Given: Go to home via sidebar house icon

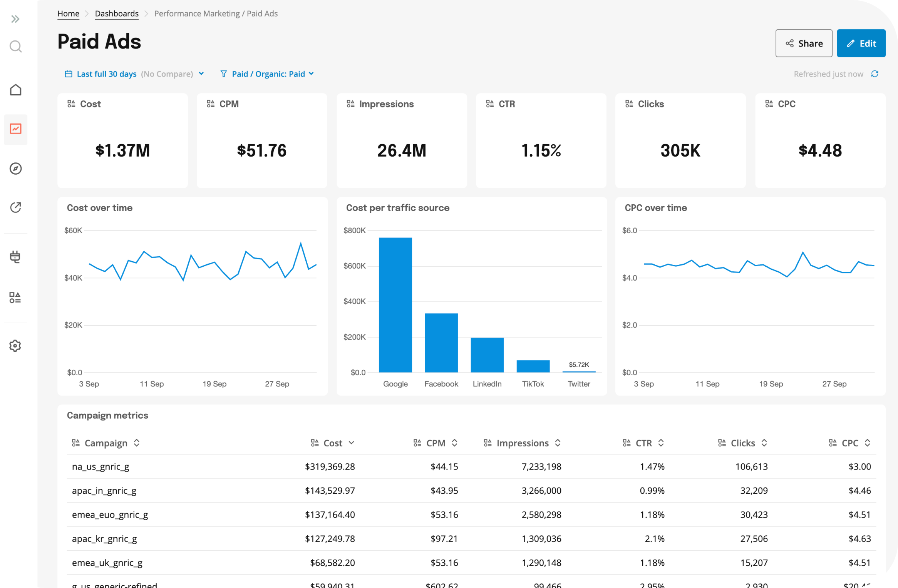Looking at the screenshot, I should pyautogui.click(x=15, y=90).
